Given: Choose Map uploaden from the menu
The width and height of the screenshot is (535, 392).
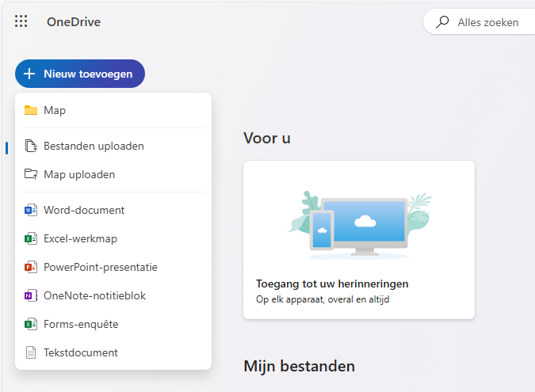Looking at the screenshot, I should 113,174.
